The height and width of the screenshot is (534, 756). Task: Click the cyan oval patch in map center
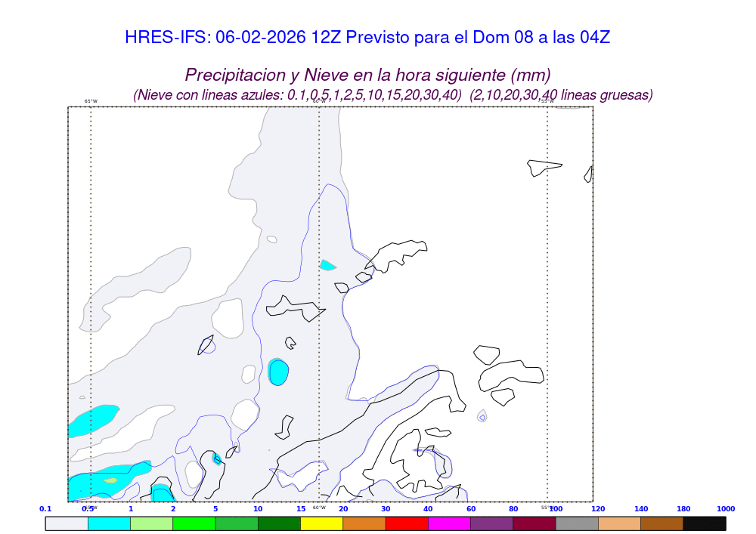pos(278,372)
